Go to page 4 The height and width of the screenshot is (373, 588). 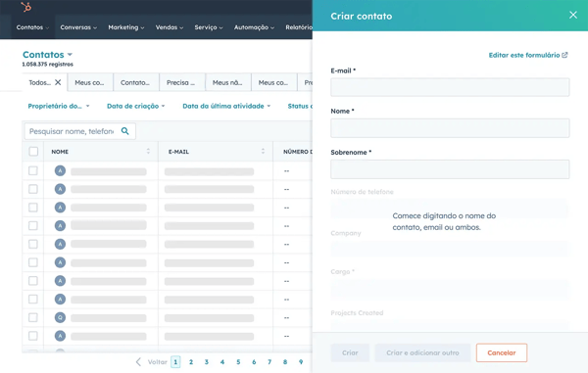(222, 362)
